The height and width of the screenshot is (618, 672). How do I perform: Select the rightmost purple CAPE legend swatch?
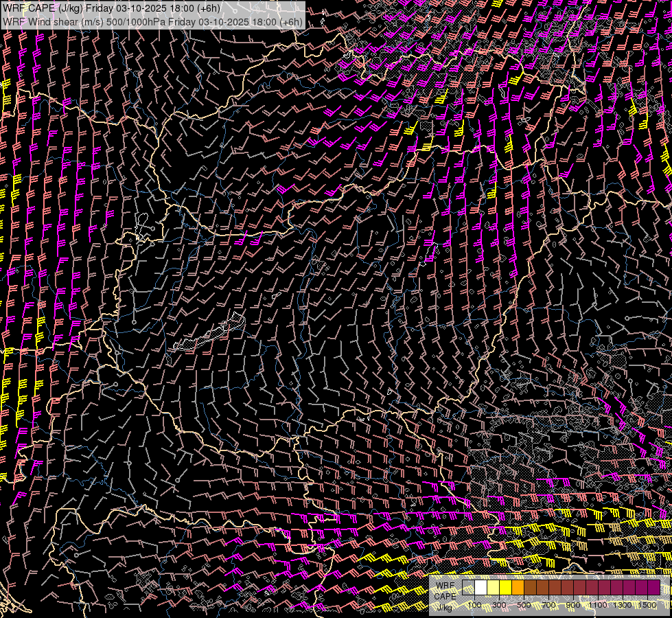click(653, 588)
